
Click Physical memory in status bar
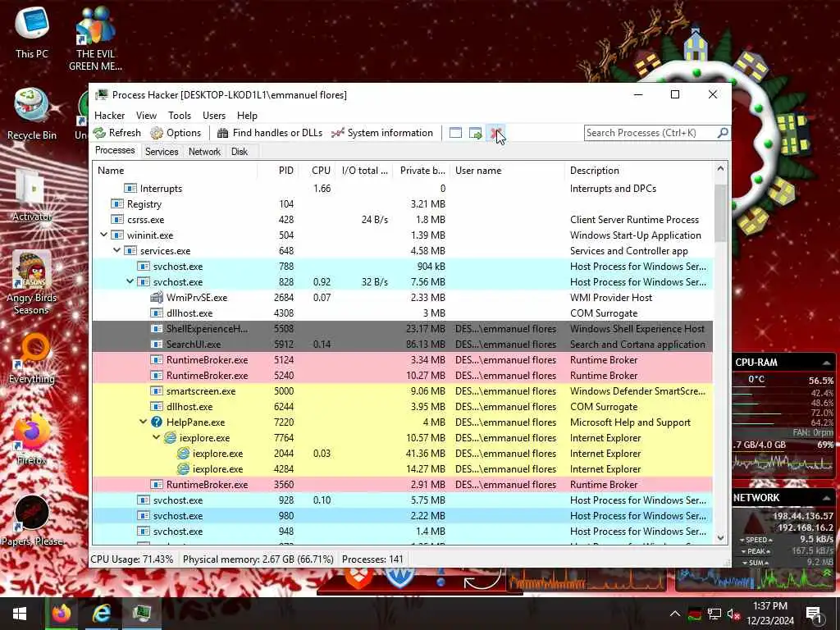tap(258, 559)
